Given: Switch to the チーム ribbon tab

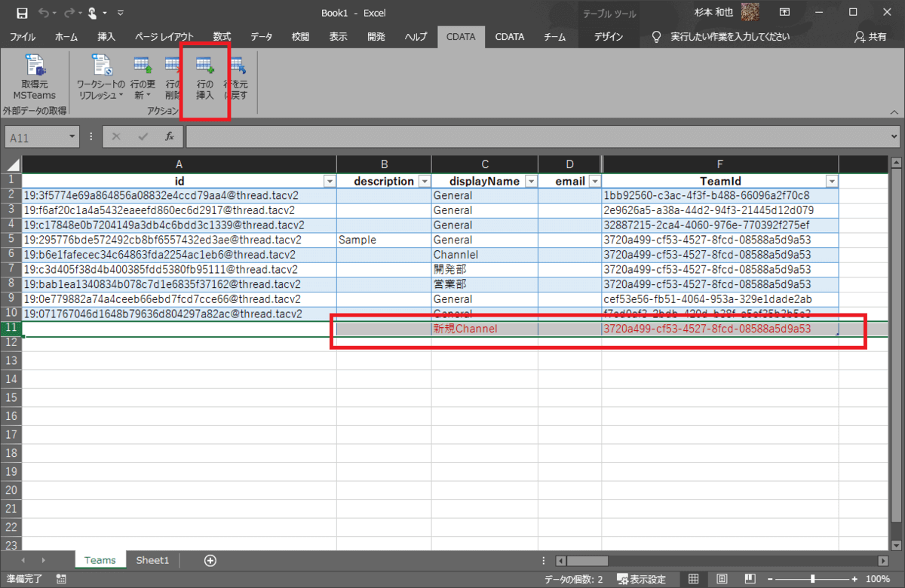Looking at the screenshot, I should point(555,36).
